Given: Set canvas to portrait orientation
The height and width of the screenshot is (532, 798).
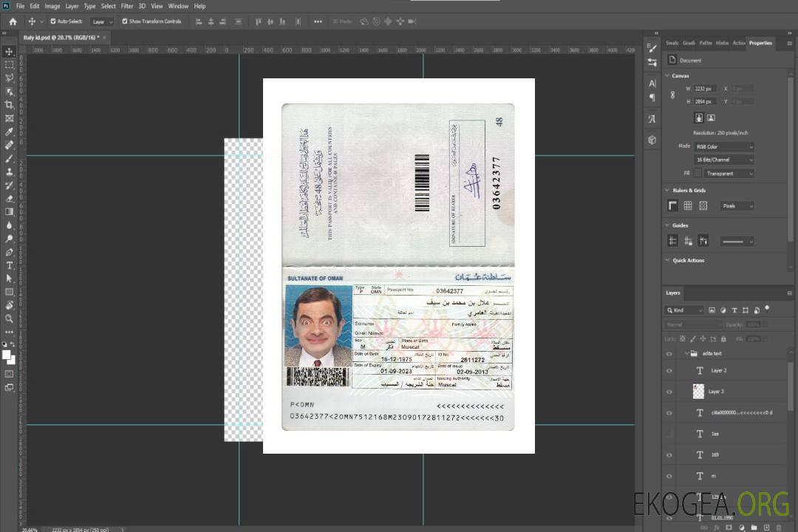Looking at the screenshot, I should pos(699,117).
